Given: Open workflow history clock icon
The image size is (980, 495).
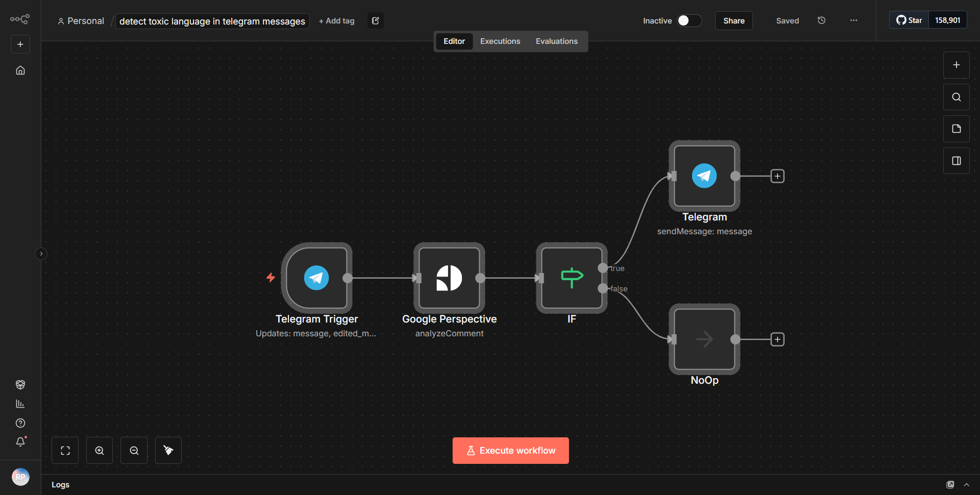Looking at the screenshot, I should (821, 20).
